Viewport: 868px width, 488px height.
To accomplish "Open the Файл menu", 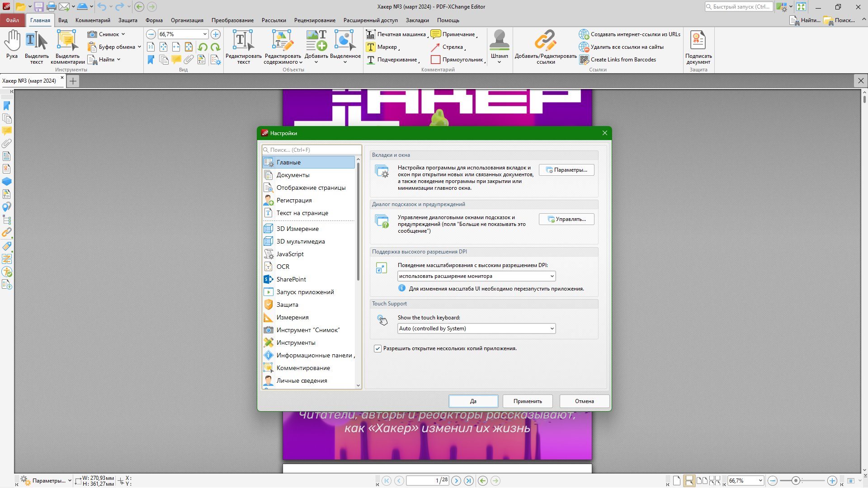I will pos(12,20).
